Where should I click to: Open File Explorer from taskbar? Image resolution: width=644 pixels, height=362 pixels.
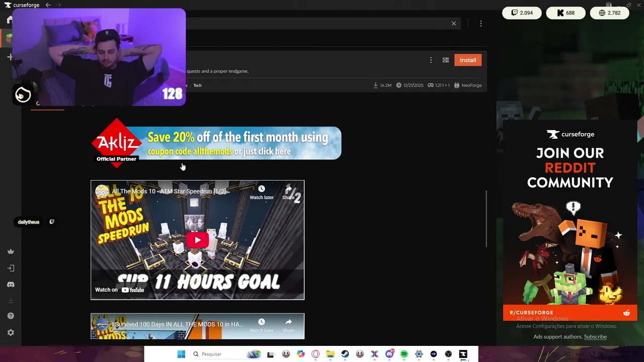coord(330,354)
